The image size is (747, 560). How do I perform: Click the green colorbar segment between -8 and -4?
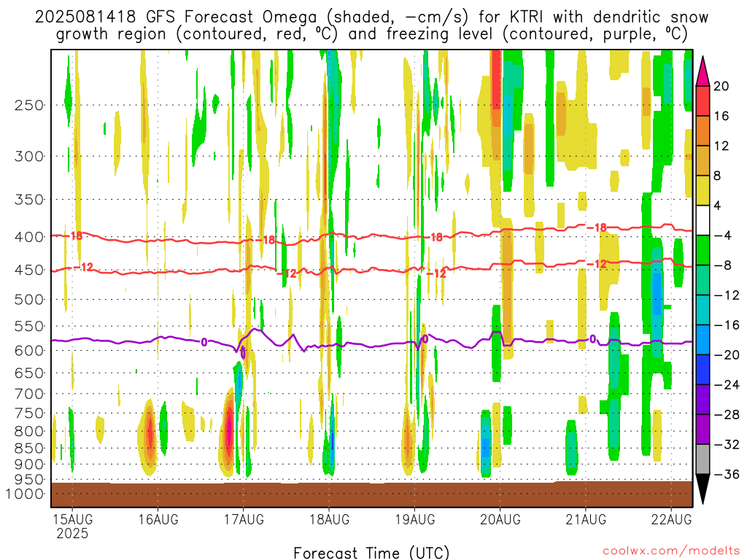point(703,251)
